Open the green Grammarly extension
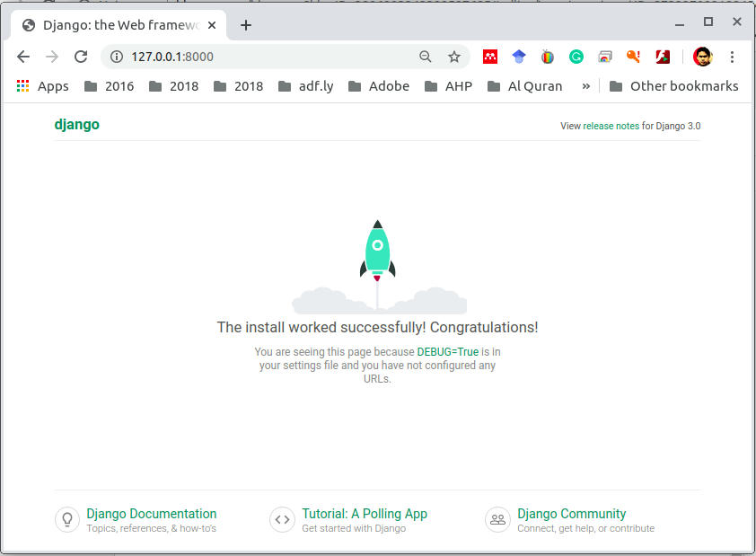This screenshot has width=756, height=556. tap(576, 57)
